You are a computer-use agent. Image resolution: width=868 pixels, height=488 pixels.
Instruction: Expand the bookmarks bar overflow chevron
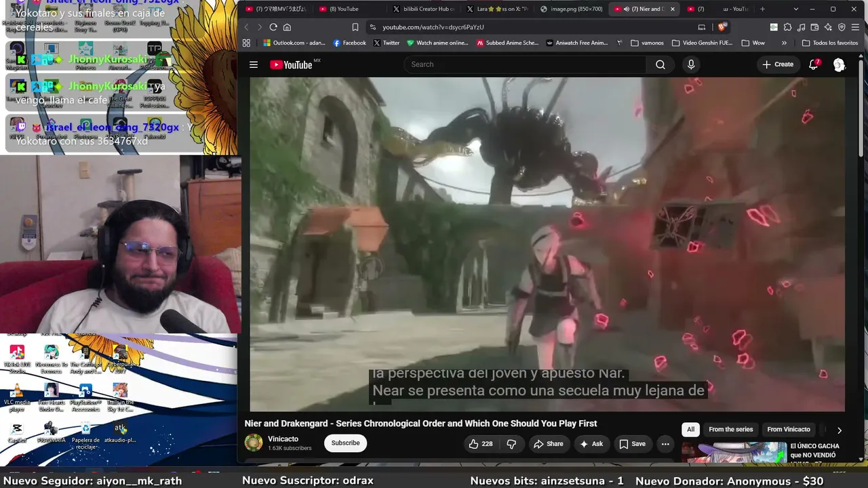point(784,43)
